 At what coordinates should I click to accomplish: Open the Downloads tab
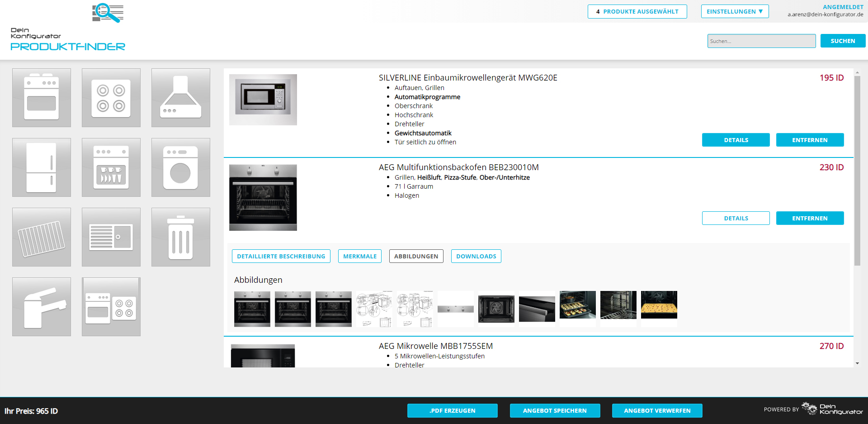click(x=476, y=256)
